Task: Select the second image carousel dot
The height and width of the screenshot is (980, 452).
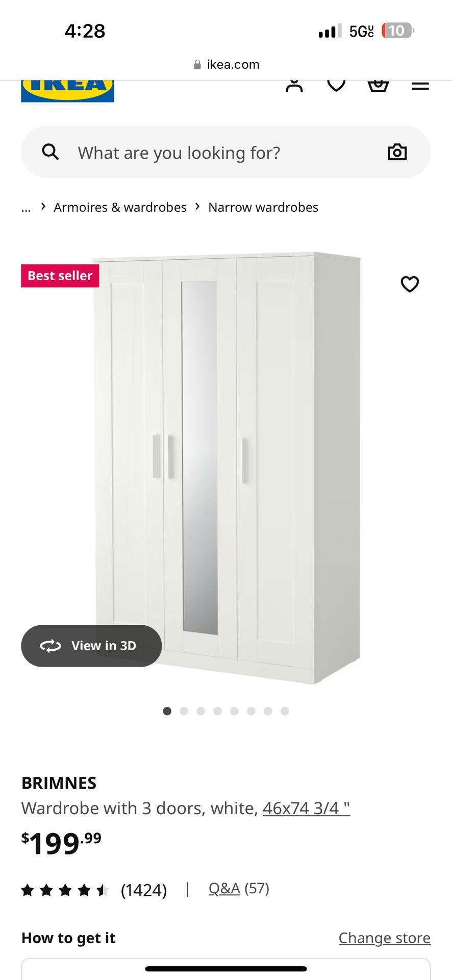Action: point(184,711)
